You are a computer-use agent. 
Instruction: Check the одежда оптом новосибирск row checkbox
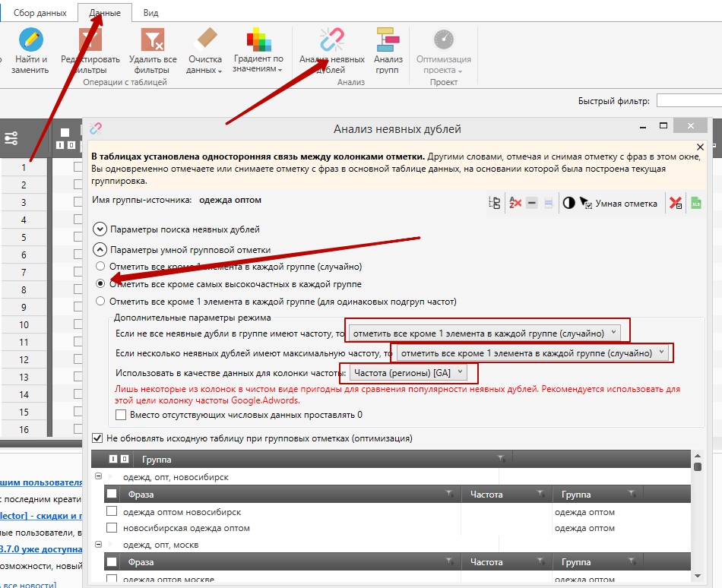point(112,511)
